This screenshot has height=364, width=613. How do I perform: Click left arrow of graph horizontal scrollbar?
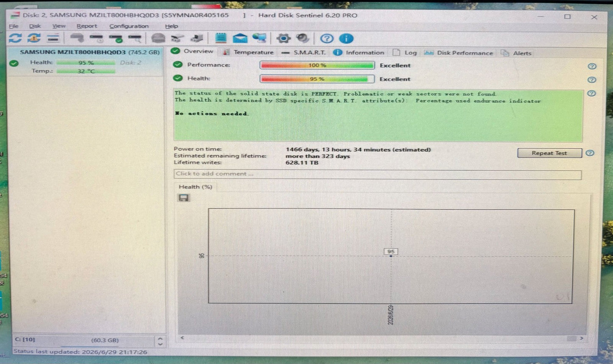[182, 338]
